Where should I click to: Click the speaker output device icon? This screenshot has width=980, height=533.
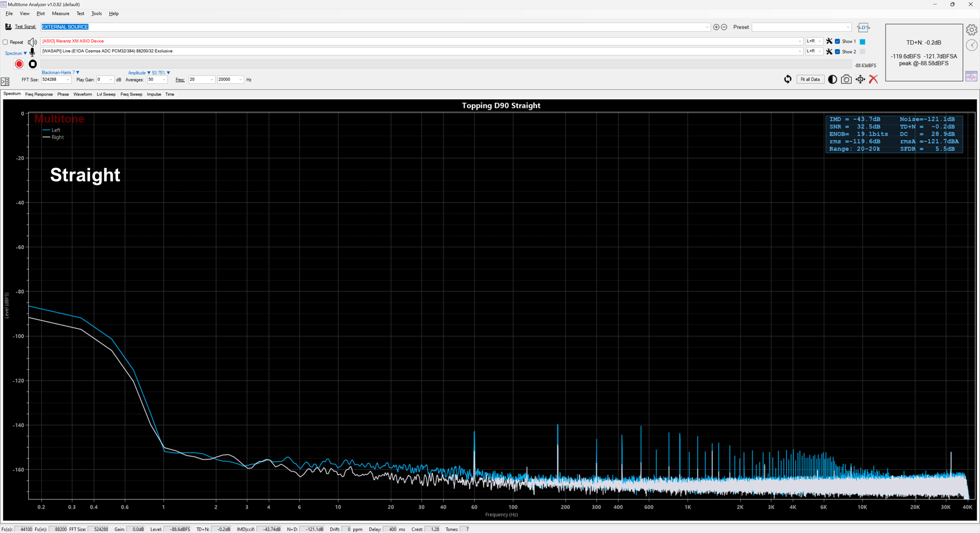point(32,42)
